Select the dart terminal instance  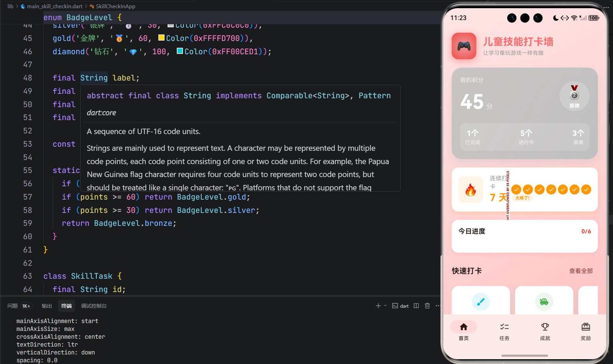pos(400,306)
